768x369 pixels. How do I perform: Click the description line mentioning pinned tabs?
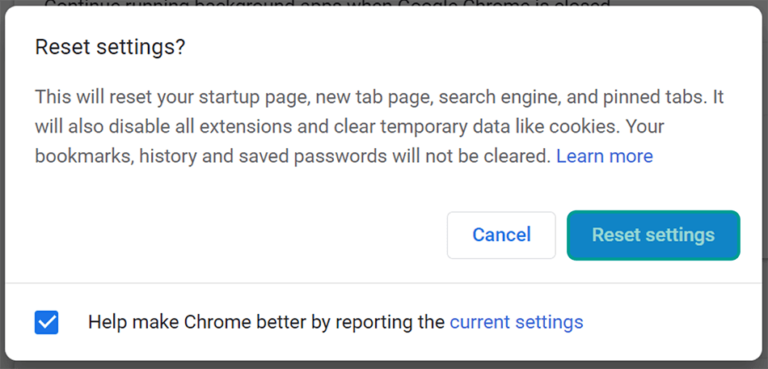click(379, 97)
